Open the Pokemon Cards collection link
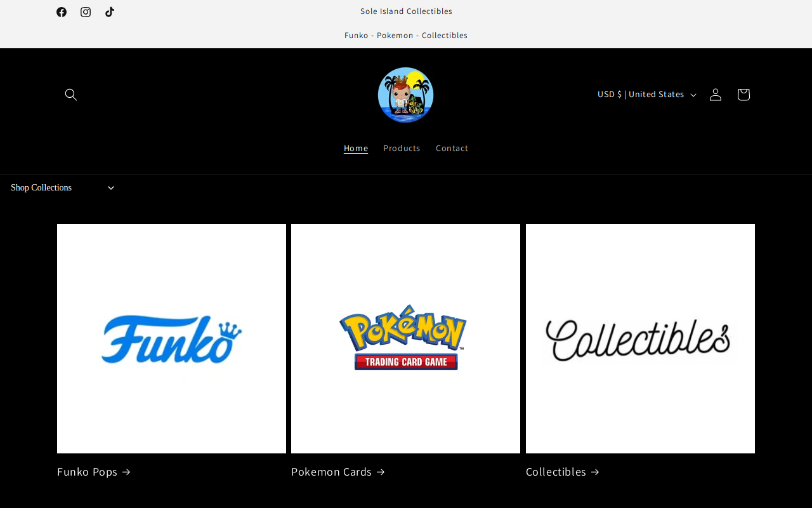 tap(338, 472)
